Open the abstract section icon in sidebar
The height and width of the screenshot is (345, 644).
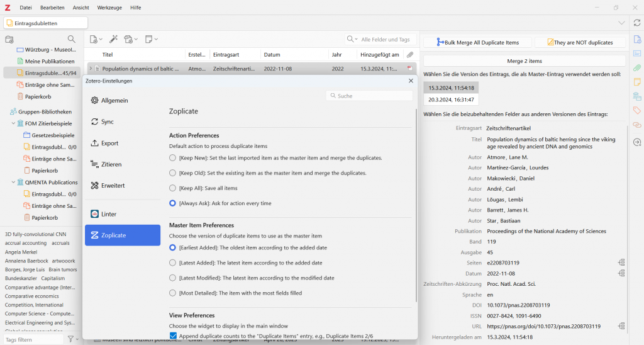point(637,54)
